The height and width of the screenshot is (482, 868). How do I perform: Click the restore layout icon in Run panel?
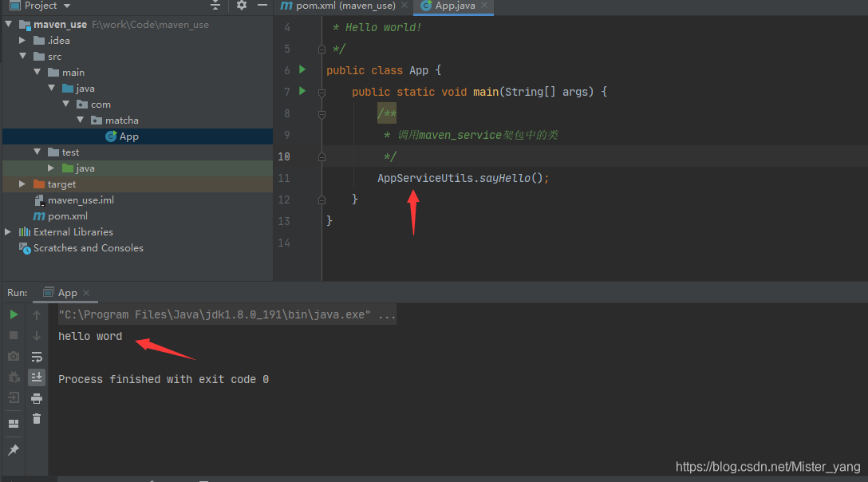14,424
